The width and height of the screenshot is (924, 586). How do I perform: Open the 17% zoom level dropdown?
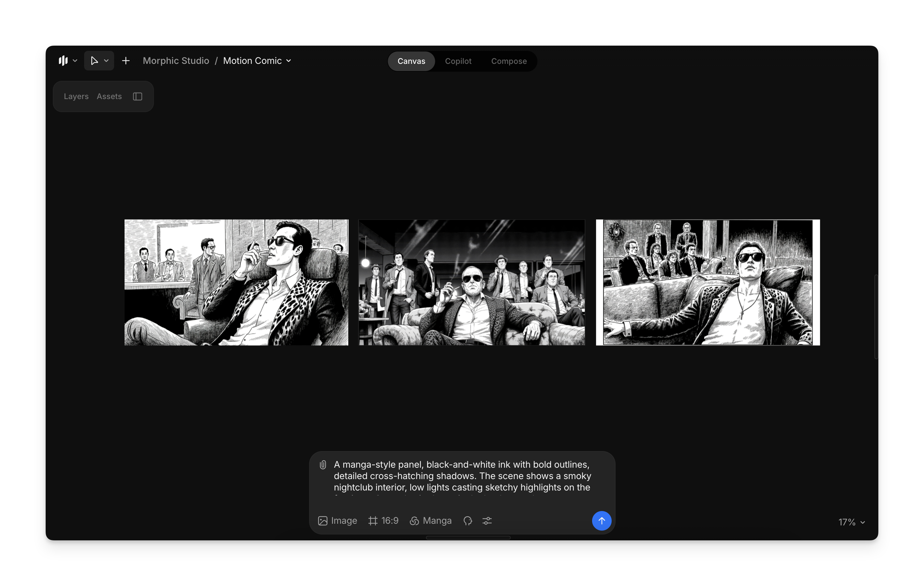pyautogui.click(x=851, y=522)
